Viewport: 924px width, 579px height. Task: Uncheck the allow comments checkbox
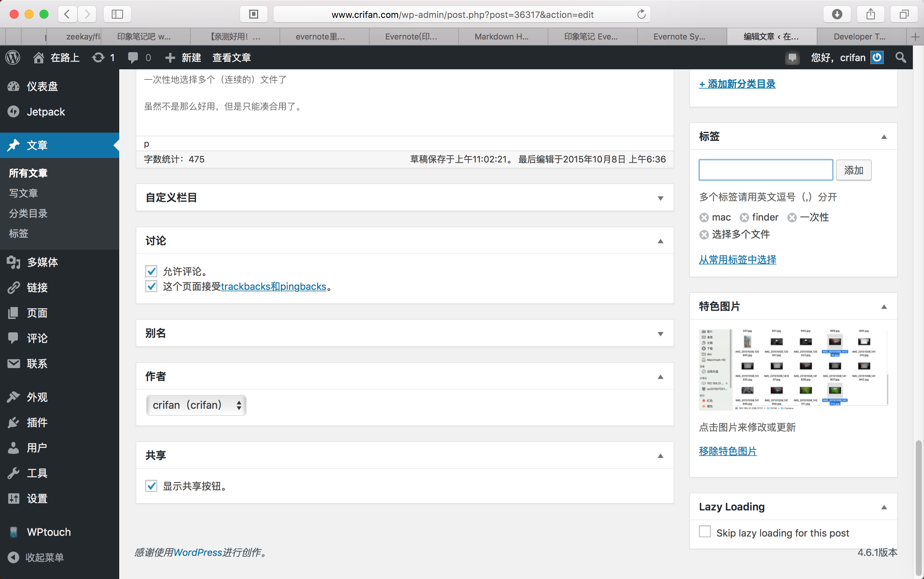coord(151,272)
